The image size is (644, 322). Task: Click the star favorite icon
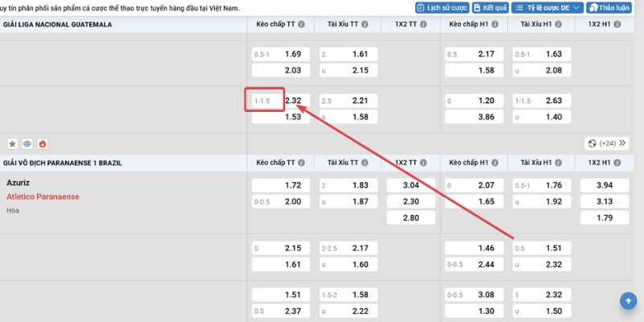point(12,143)
